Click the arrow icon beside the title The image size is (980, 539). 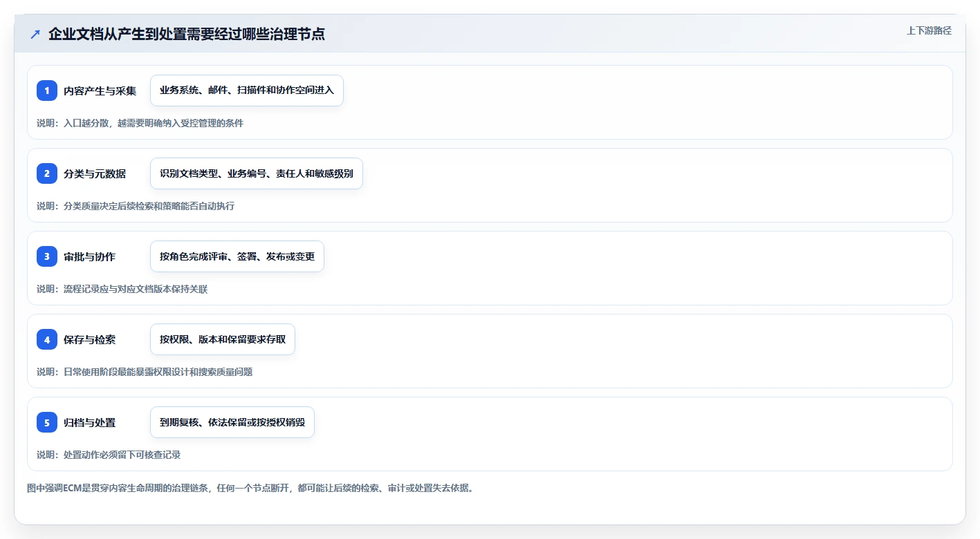click(35, 34)
